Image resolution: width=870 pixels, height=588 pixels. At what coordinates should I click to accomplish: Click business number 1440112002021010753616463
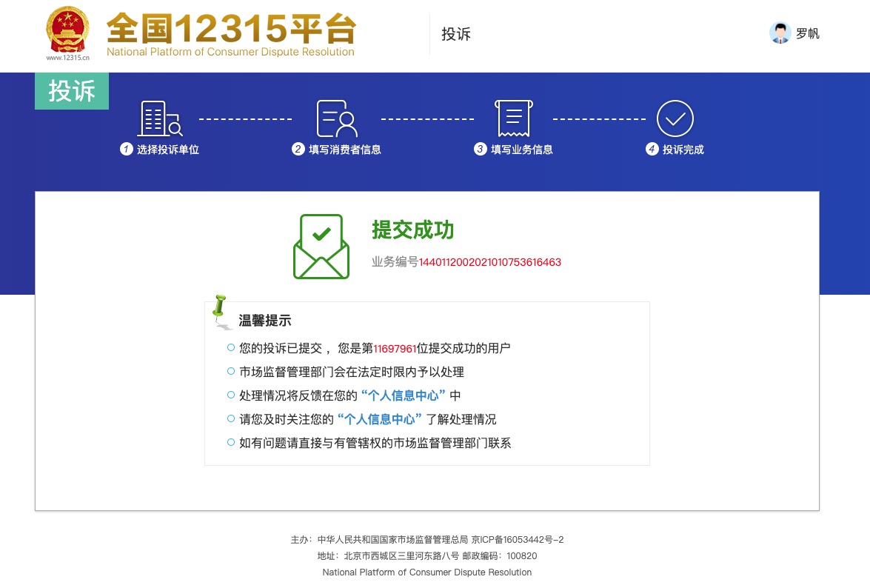coord(490,262)
